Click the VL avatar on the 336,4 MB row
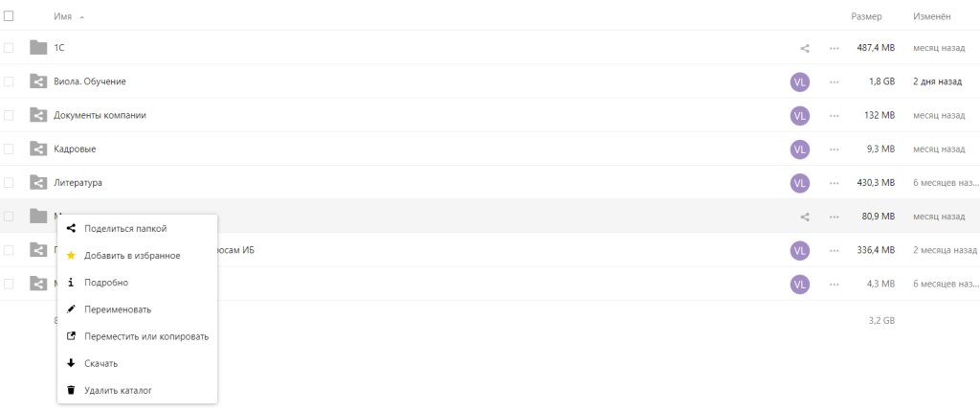 click(800, 250)
